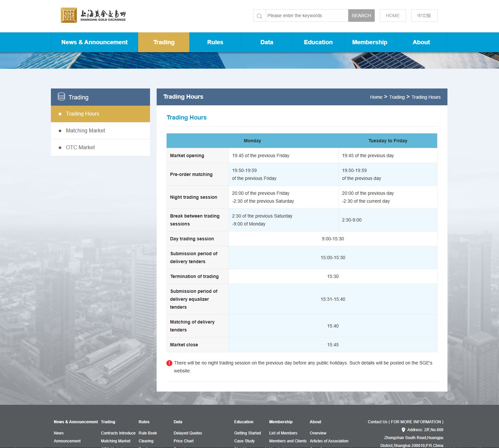Viewport: 499px width, 448px height.
Task: Click the footer Contact Us heading
Action: point(405,422)
